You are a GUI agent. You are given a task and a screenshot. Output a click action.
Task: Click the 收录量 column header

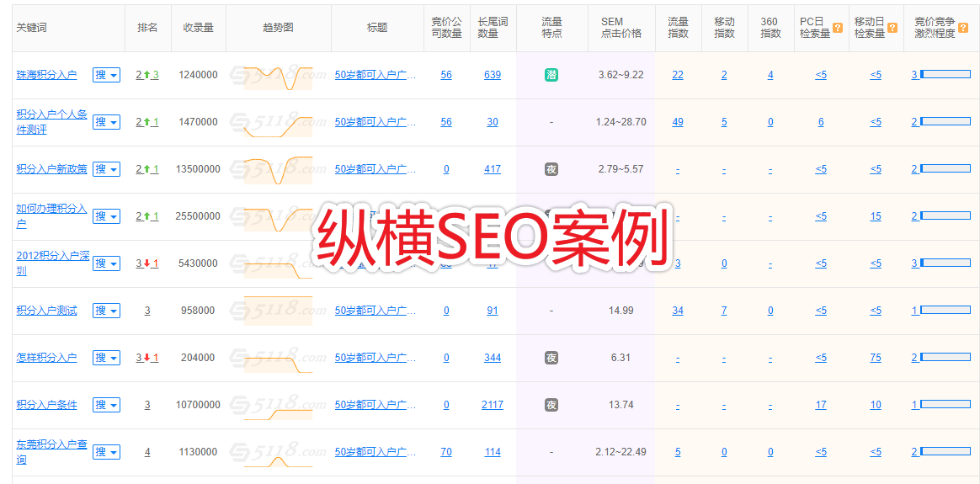tap(199, 28)
